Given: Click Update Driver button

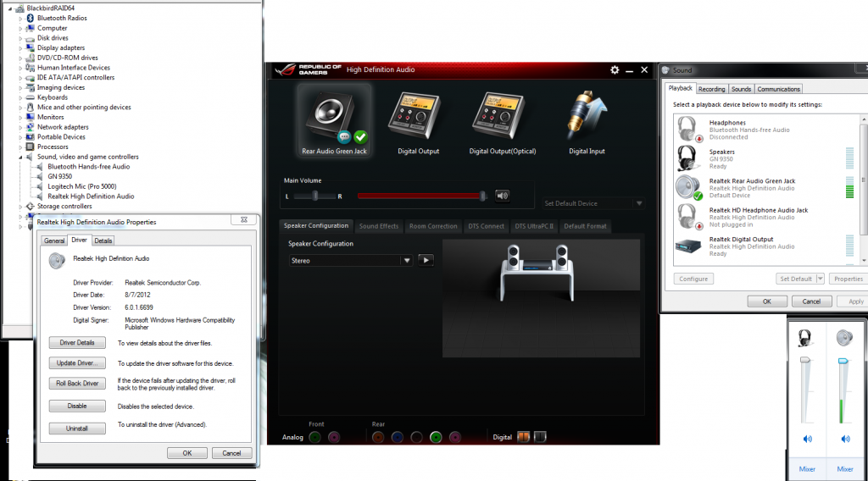Looking at the screenshot, I should click(77, 363).
